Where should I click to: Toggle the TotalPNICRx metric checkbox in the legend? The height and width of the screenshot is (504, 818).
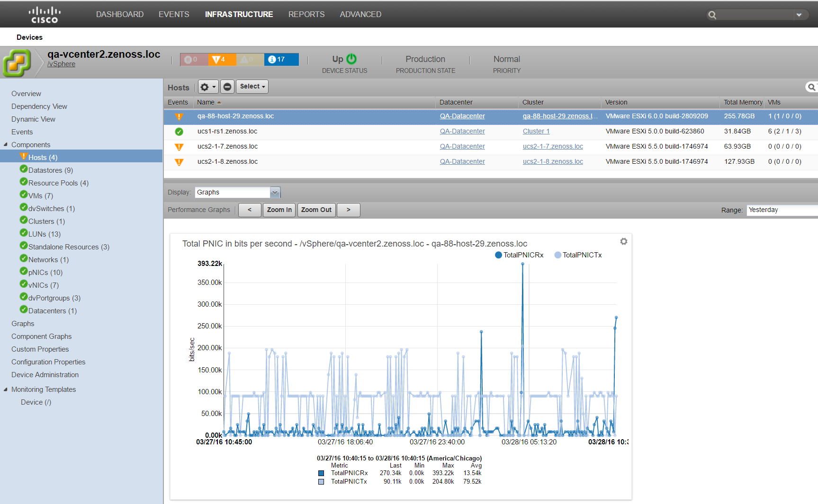(321, 473)
